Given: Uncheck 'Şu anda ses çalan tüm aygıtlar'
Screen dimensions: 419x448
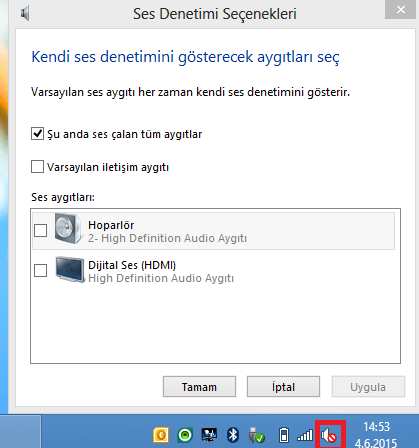Looking at the screenshot, I should click(x=37, y=134).
